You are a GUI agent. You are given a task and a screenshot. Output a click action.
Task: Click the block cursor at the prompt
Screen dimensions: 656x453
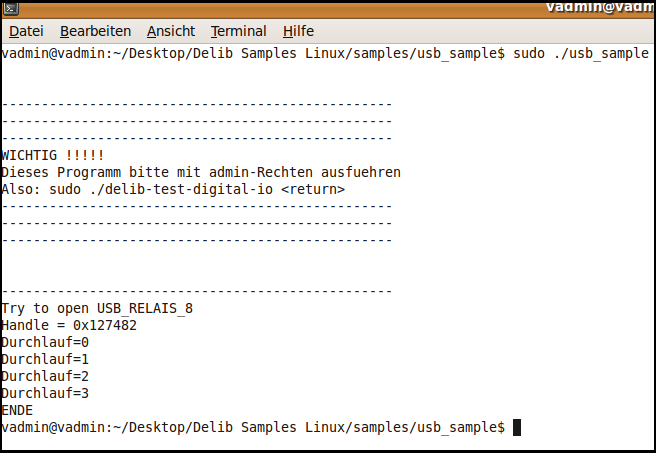point(517,428)
